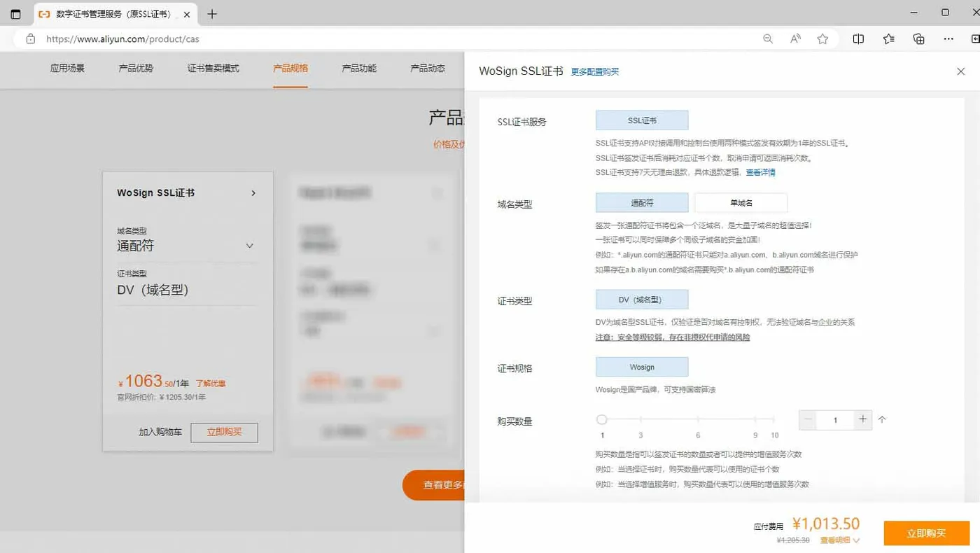Select Wosign certificate specification option

click(642, 367)
